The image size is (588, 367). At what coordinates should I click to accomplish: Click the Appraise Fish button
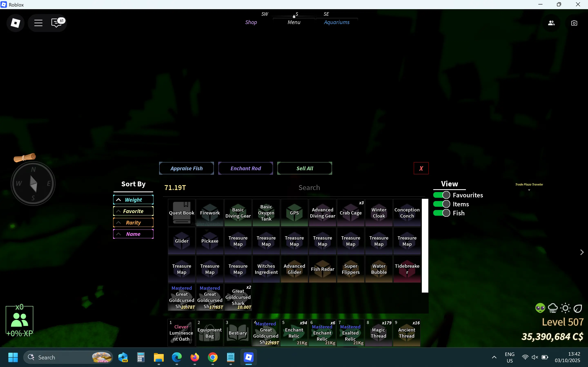186,168
